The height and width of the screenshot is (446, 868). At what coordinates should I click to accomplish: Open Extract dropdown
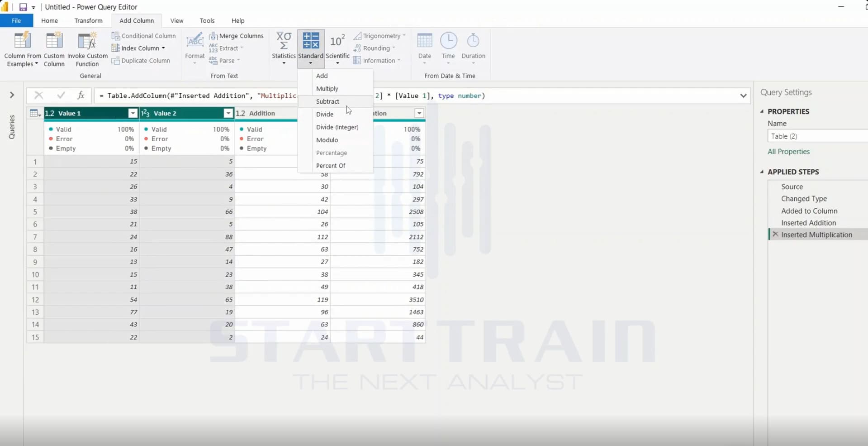point(226,48)
